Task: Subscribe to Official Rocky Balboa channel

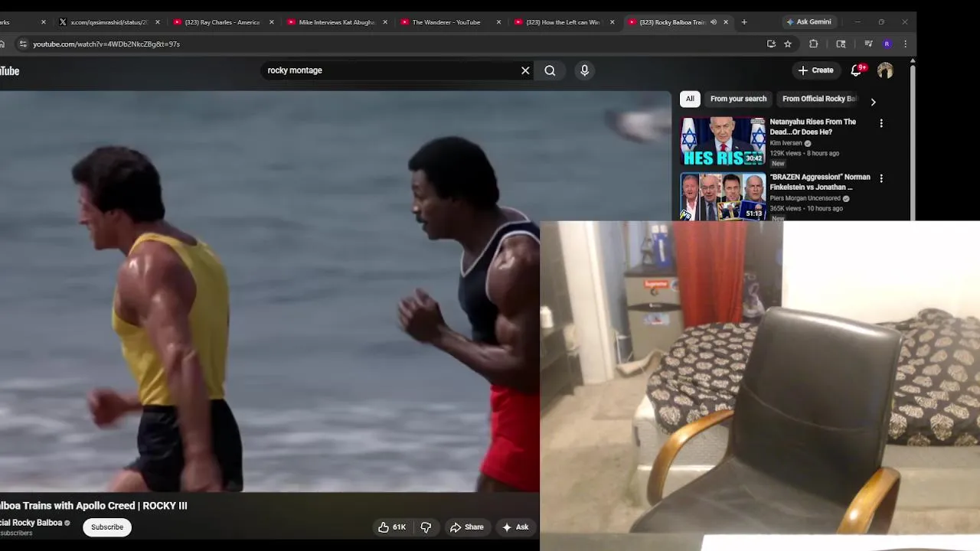Action: 107,527
